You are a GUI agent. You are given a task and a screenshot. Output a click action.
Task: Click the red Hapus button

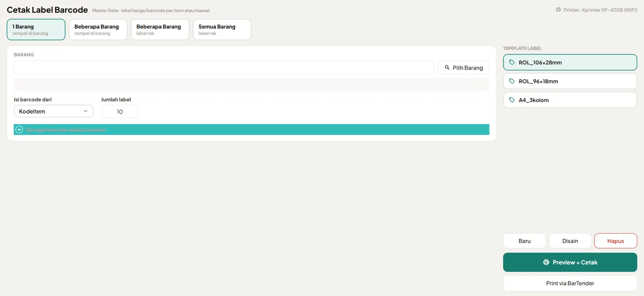[x=615, y=241]
